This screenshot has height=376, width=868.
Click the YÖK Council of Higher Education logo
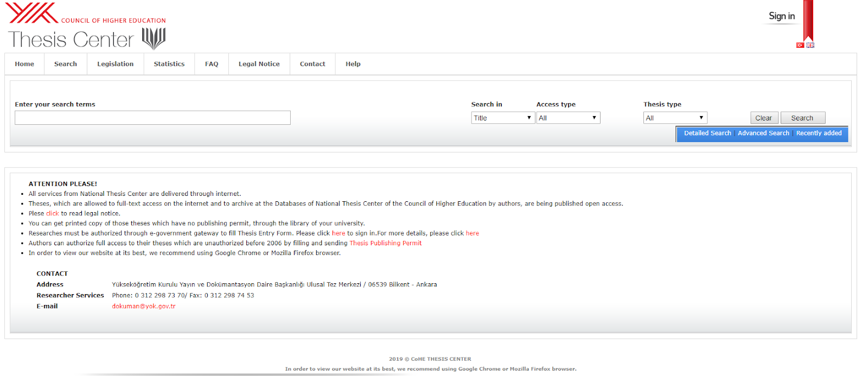[86, 13]
